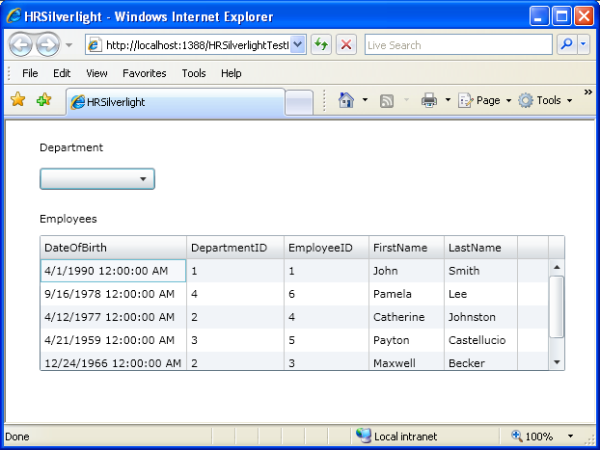Select cell 9/16/1978 12:00:00 AM
This screenshot has width=600, height=450.
pos(113,294)
